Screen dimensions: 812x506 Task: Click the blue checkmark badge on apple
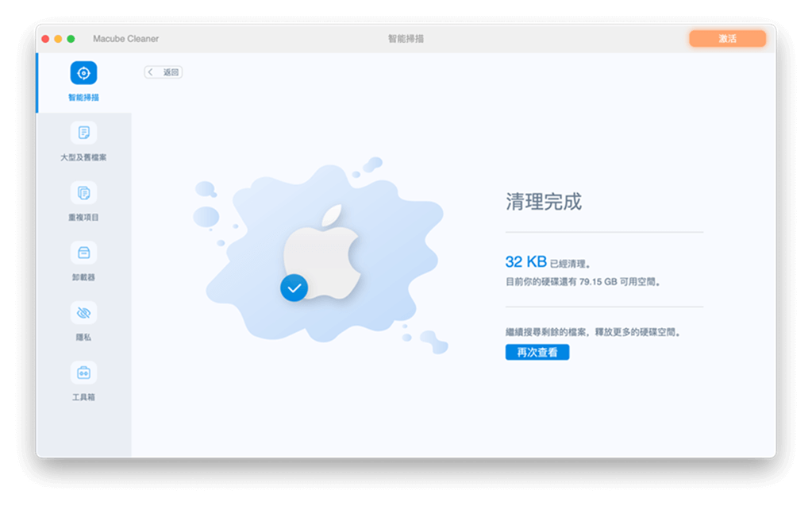(x=294, y=288)
